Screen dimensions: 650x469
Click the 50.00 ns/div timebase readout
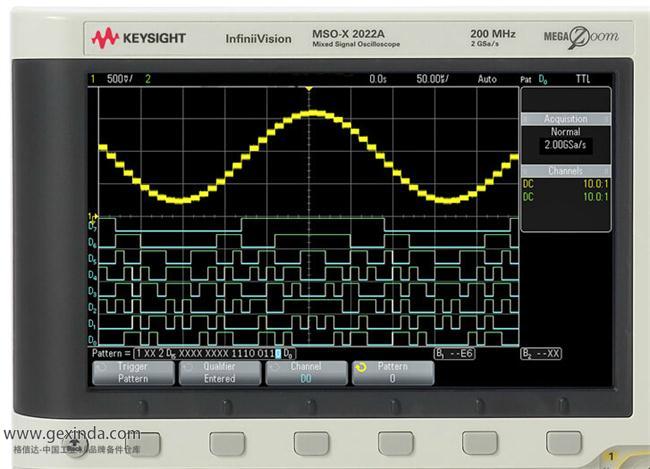point(433,78)
